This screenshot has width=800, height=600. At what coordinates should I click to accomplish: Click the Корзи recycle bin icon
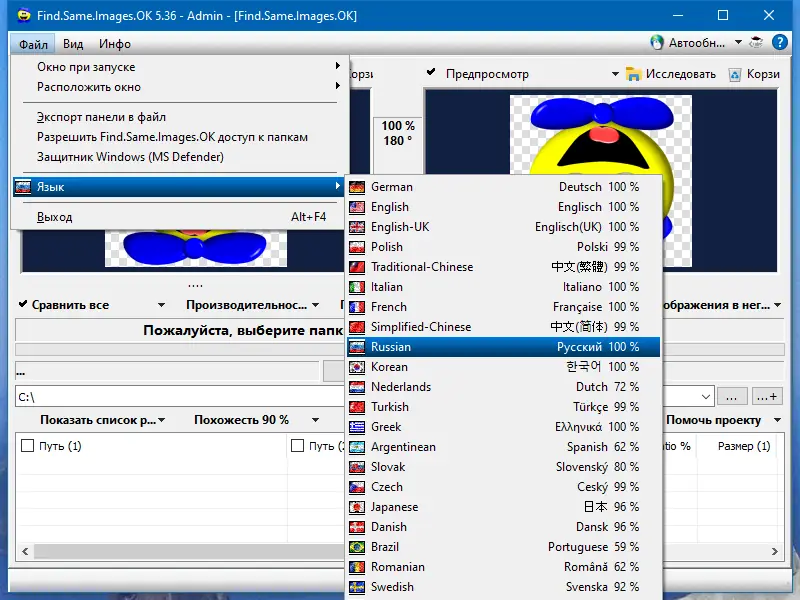tap(735, 75)
